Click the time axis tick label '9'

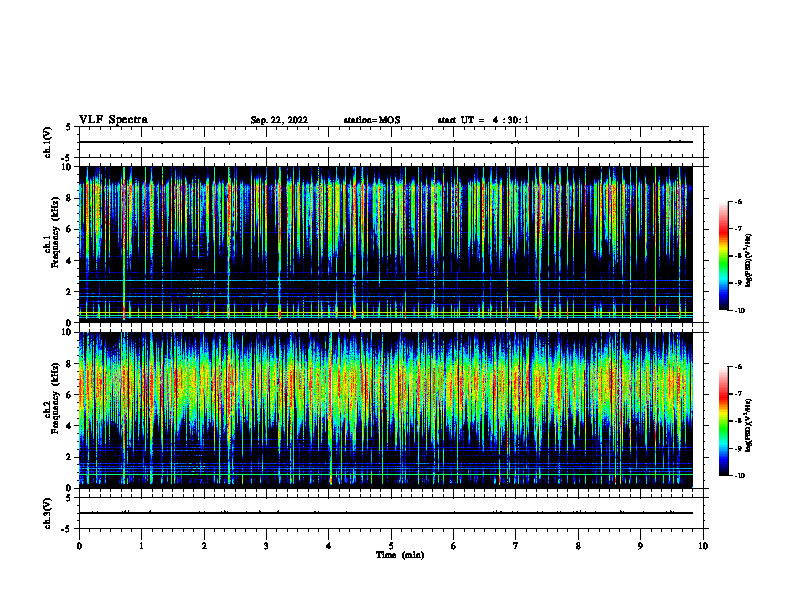coord(640,546)
